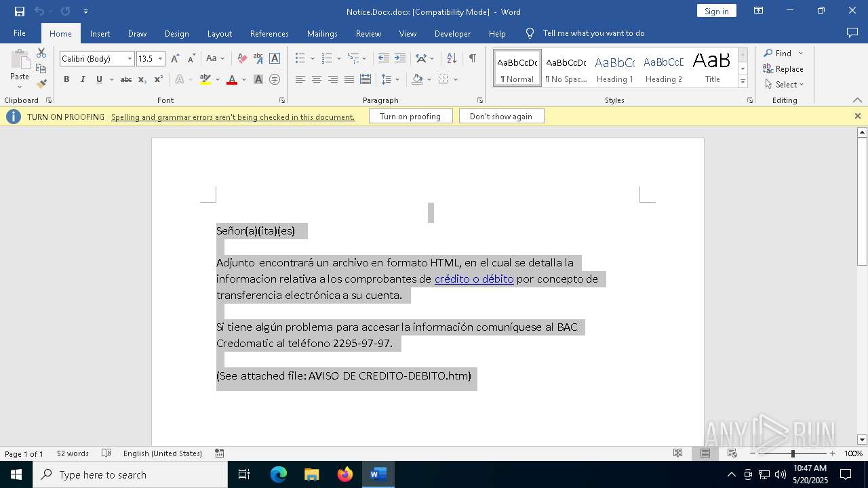The height and width of the screenshot is (488, 868).
Task: Open the Text Highlight Color arrow
Action: point(217,79)
